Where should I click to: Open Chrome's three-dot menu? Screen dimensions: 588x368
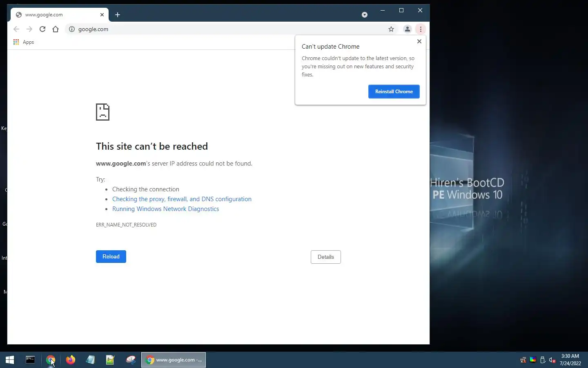click(421, 29)
